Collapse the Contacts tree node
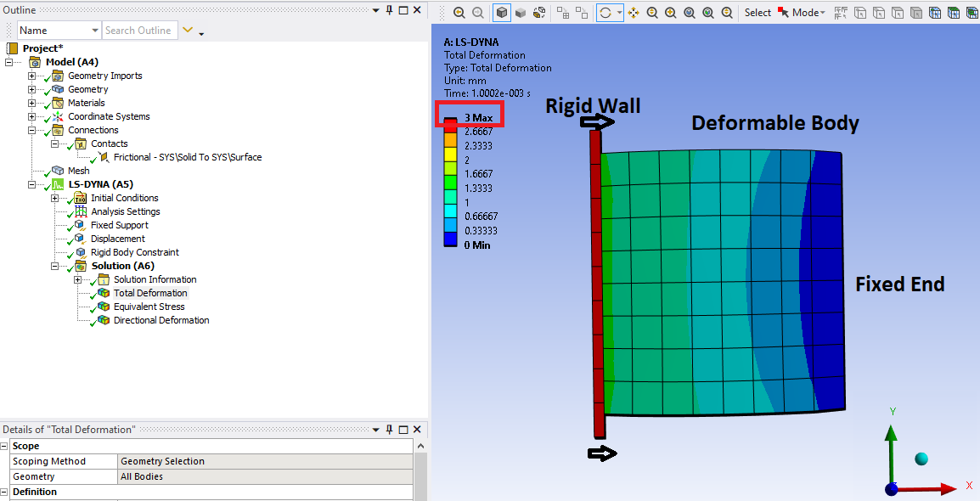980x501 pixels. coord(54,144)
